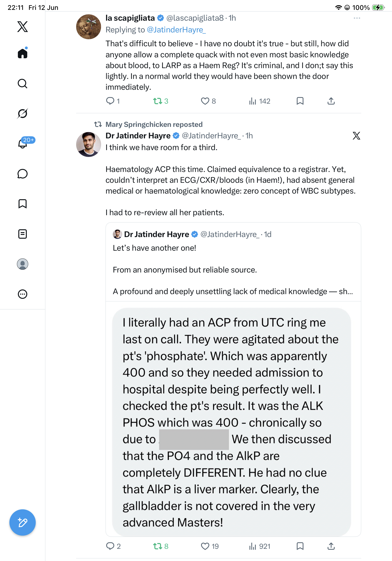Repost la scapigliata's reply showing 3 reposts
Screen dimensions: 392x561
coord(161,101)
